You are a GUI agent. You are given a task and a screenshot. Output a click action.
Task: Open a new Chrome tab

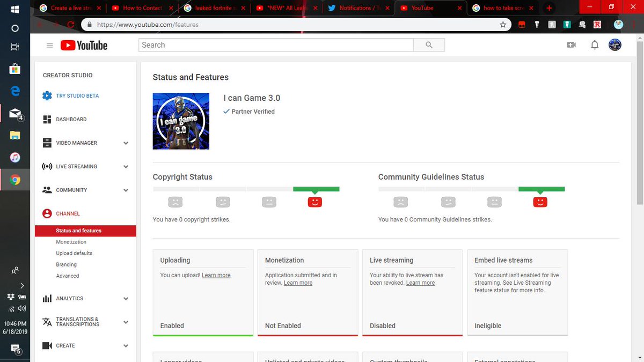coord(548,8)
